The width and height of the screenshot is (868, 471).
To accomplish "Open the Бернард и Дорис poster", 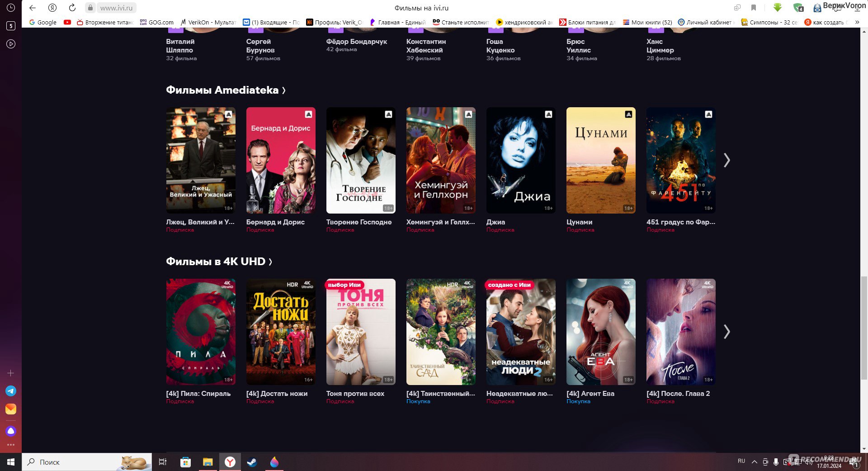I will [281, 160].
